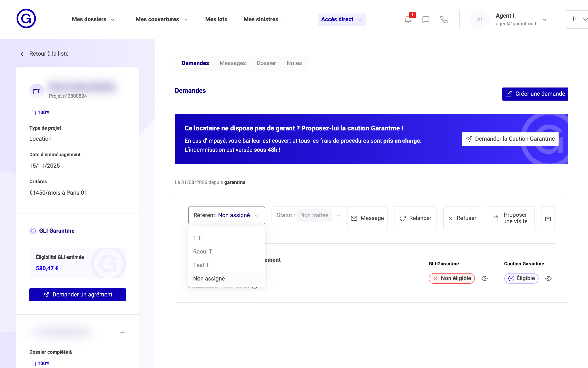Click the phone call icon
This screenshot has height=368, width=588.
tap(444, 19)
